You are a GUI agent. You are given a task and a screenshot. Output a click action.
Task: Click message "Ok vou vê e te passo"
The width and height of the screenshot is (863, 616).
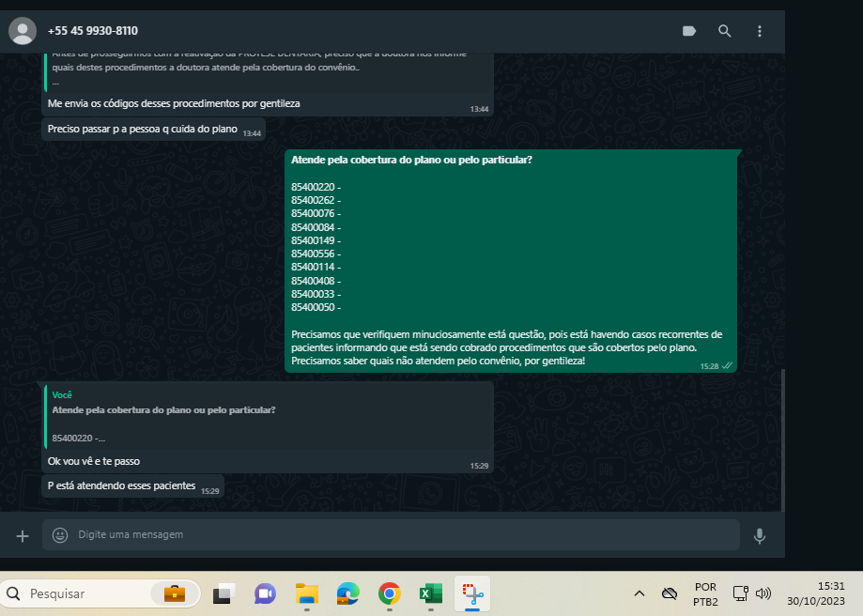pos(94,461)
